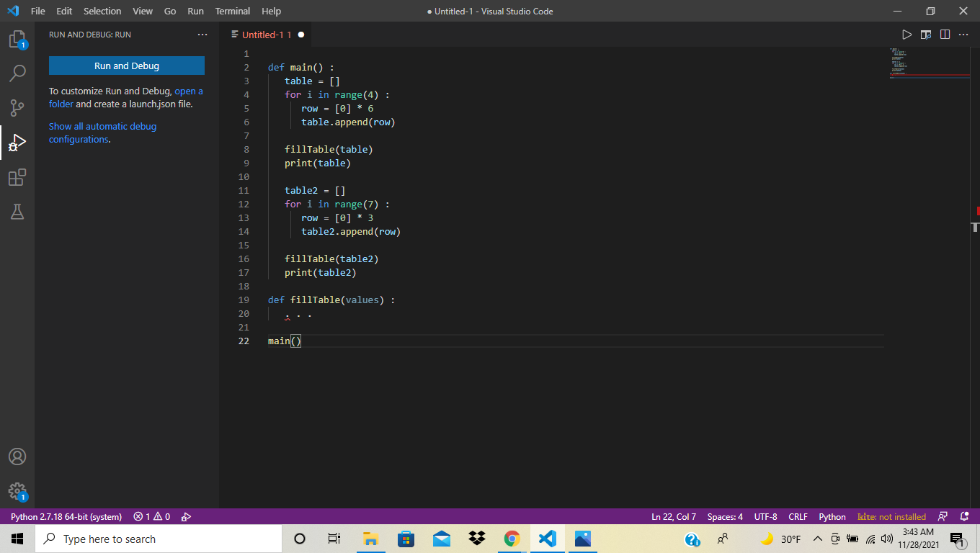The width and height of the screenshot is (980, 553).
Task: Open the Run and Debug panel more actions
Action: coord(202,35)
